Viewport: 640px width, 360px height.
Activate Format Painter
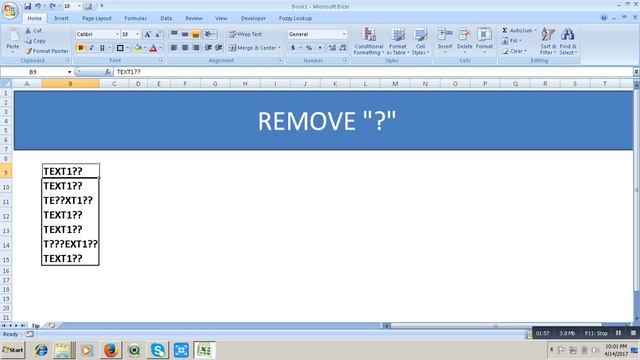[x=47, y=51]
